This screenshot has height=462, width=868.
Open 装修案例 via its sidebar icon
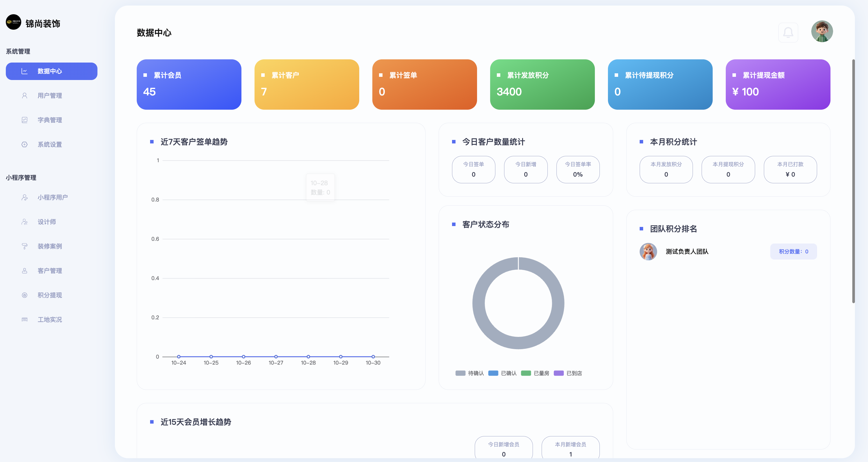pyautogui.click(x=25, y=246)
